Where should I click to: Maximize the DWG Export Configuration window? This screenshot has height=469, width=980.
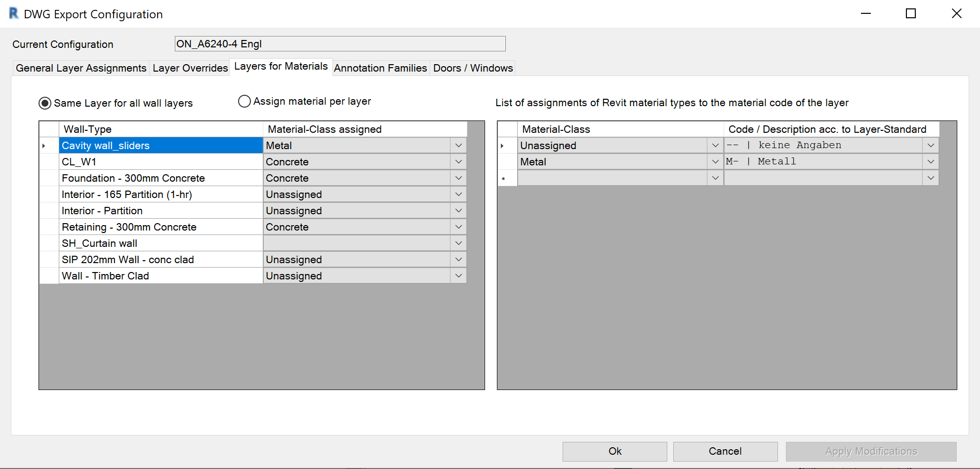(x=910, y=14)
